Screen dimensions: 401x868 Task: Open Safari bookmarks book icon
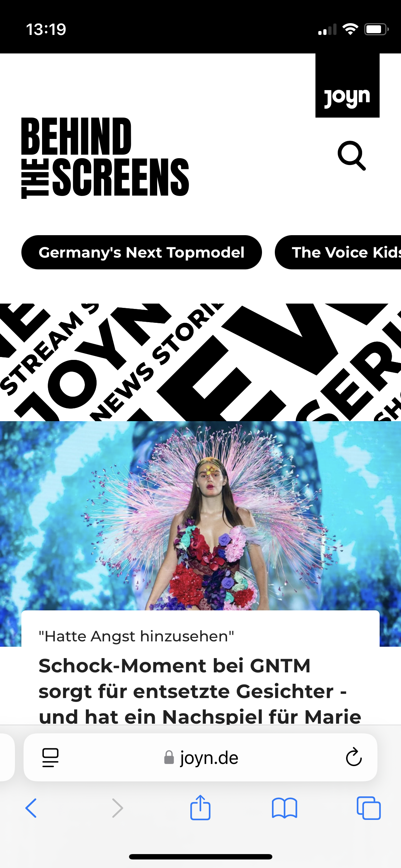tap(284, 808)
